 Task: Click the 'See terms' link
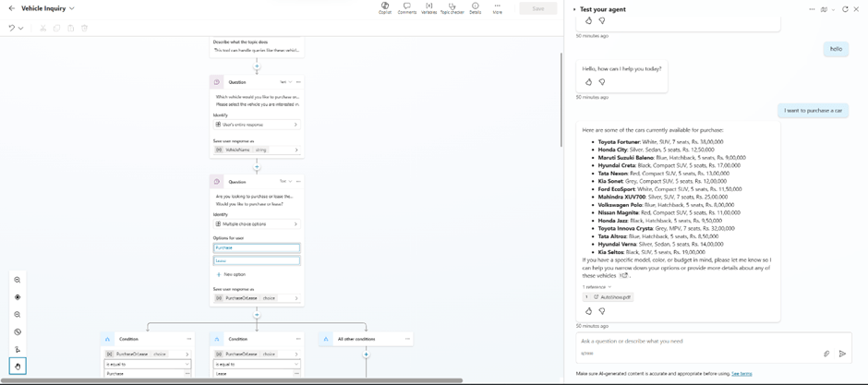(x=741, y=374)
